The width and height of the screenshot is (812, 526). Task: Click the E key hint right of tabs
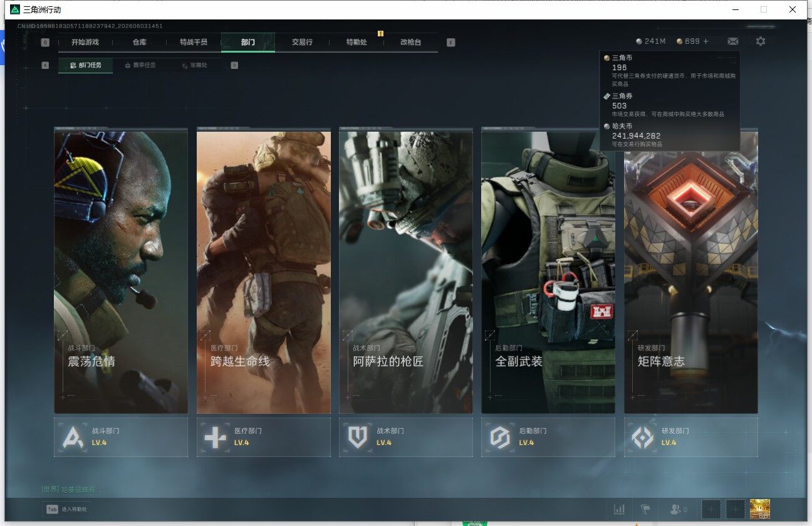(451, 43)
